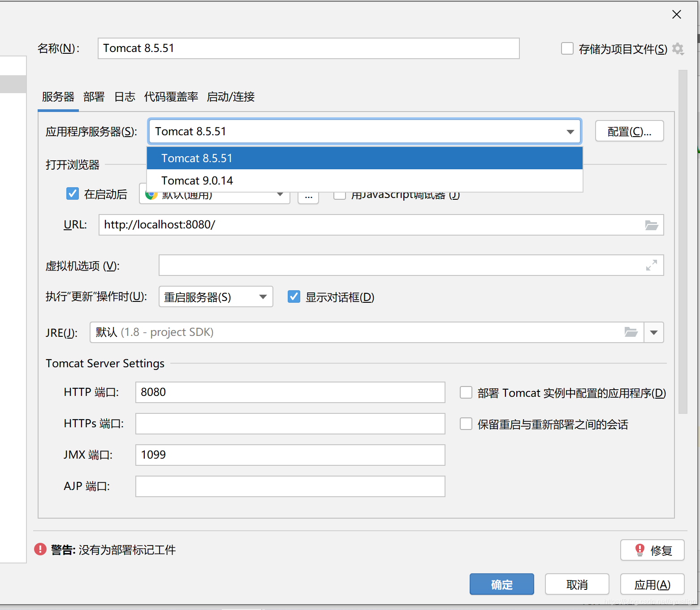The width and height of the screenshot is (700, 610).
Task: Click the 取消 button
Action: [577, 584]
